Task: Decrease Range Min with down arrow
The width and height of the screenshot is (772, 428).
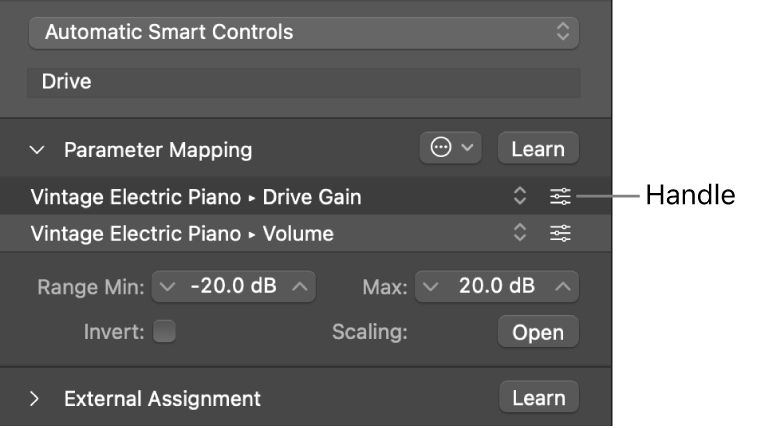Action: click(167, 286)
